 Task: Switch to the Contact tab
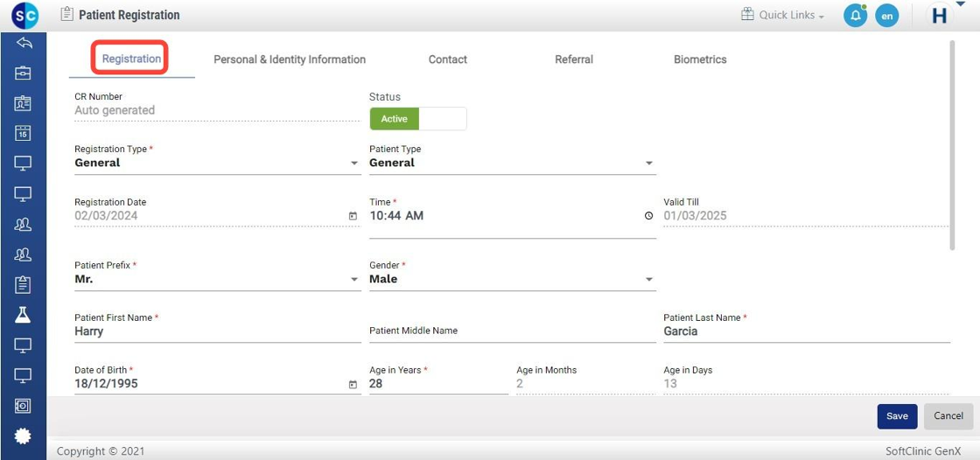447,59
